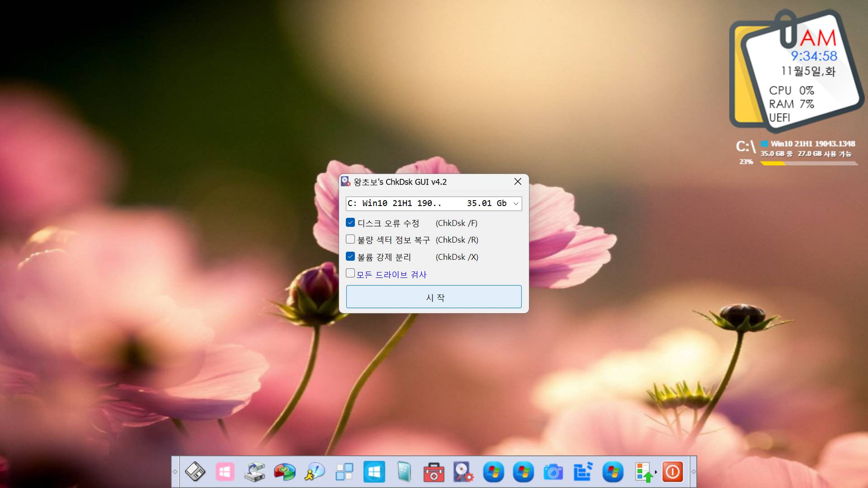Click the 9:34:58 time on the widget
The height and width of the screenshot is (488, 868).
[x=814, y=56]
